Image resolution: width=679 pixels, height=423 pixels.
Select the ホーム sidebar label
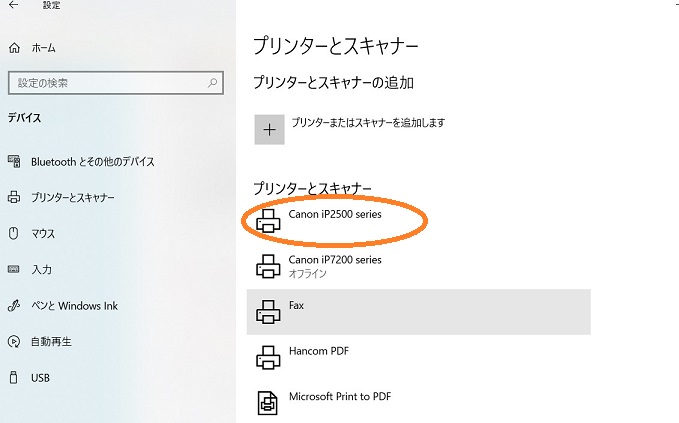43,48
